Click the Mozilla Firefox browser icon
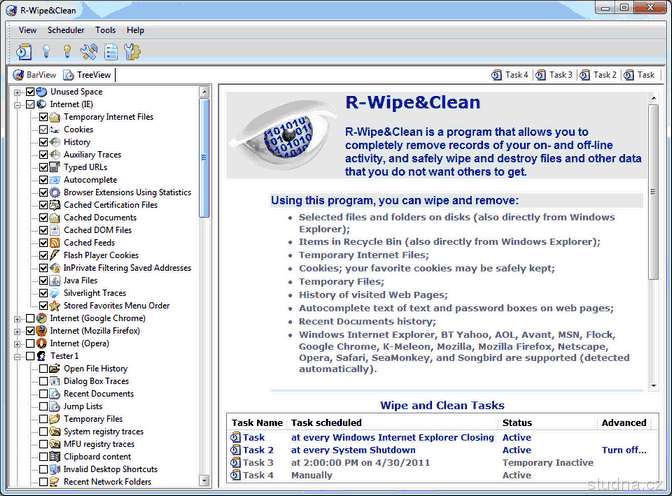The image size is (672, 496). point(41,330)
